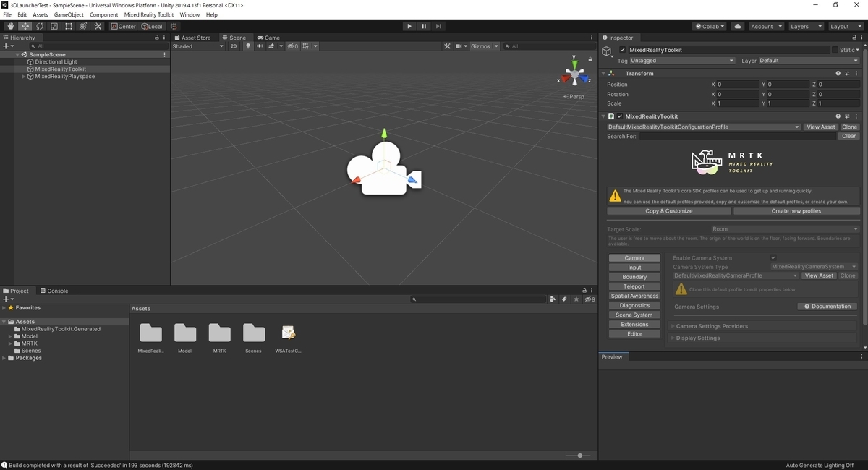
Task: Search assets by type icon
Action: 553,299
